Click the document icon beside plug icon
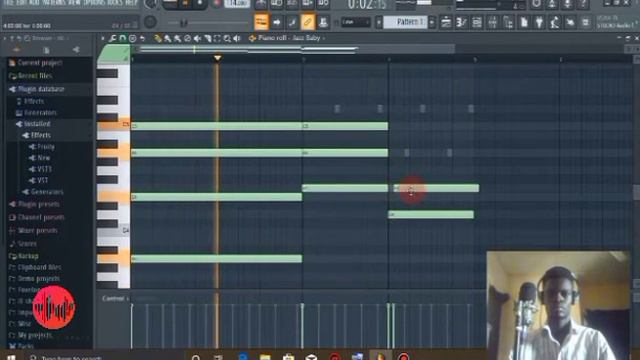Image resolution: width=640 pixels, height=360 pixels. click(524, 22)
